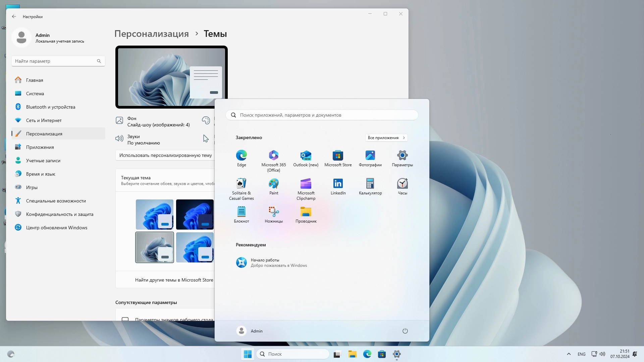Image resolution: width=644 pixels, height=362 pixels.
Task: Go to Приложения settings section
Action: pos(40,147)
